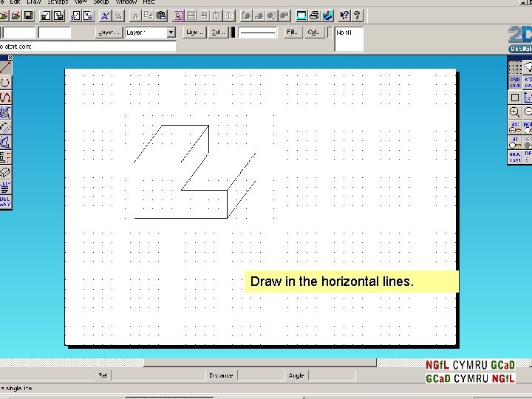The height and width of the screenshot is (399, 532).
Task: Select the arc/circle drawing tool
Action: tap(5, 83)
